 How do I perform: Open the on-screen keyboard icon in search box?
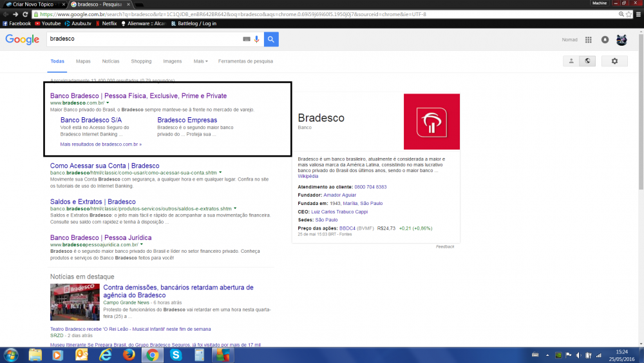tap(247, 39)
